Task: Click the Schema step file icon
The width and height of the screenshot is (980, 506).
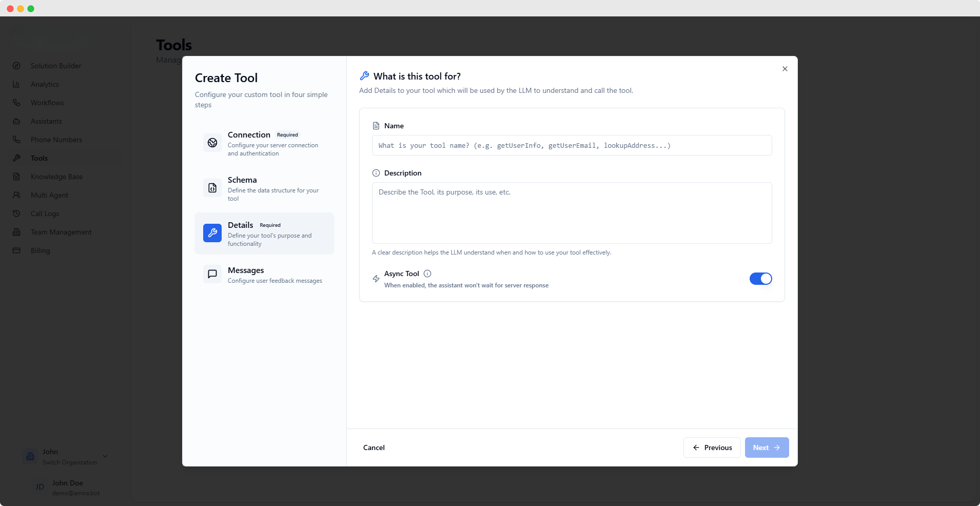Action: (212, 188)
